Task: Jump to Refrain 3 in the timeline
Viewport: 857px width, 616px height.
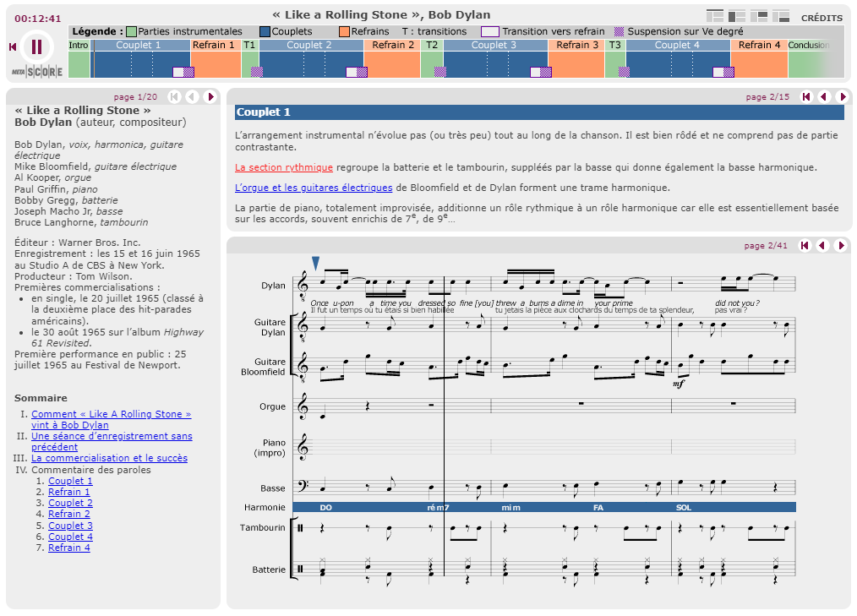Action: [576, 46]
